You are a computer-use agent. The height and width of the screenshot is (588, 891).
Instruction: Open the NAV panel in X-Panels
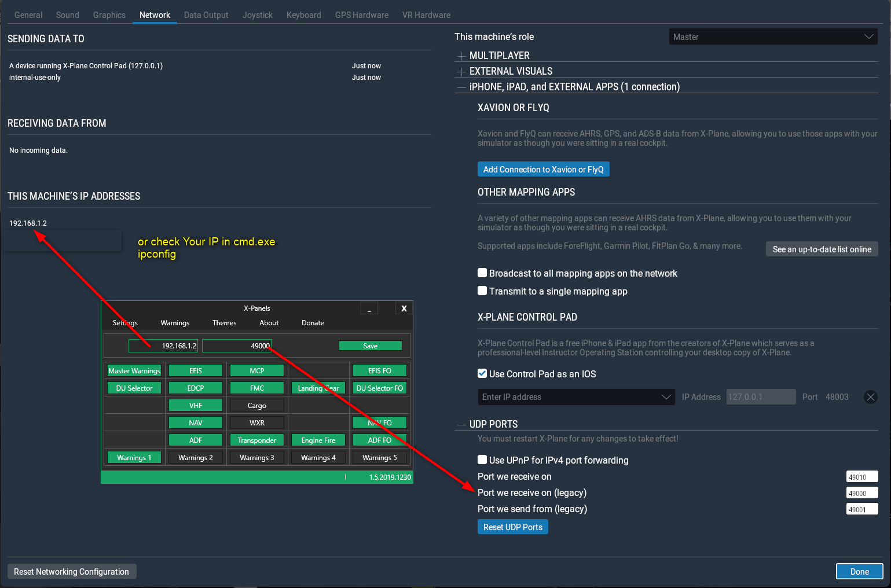coord(195,422)
